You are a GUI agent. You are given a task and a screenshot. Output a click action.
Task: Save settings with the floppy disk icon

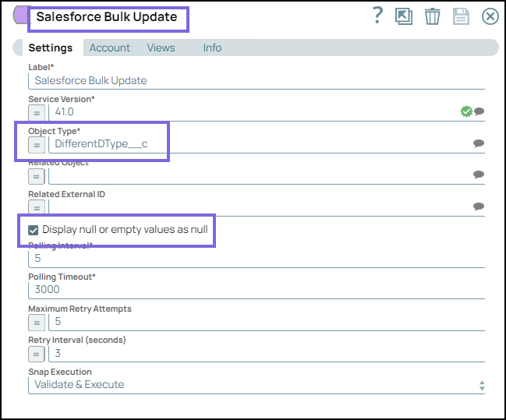tap(461, 16)
